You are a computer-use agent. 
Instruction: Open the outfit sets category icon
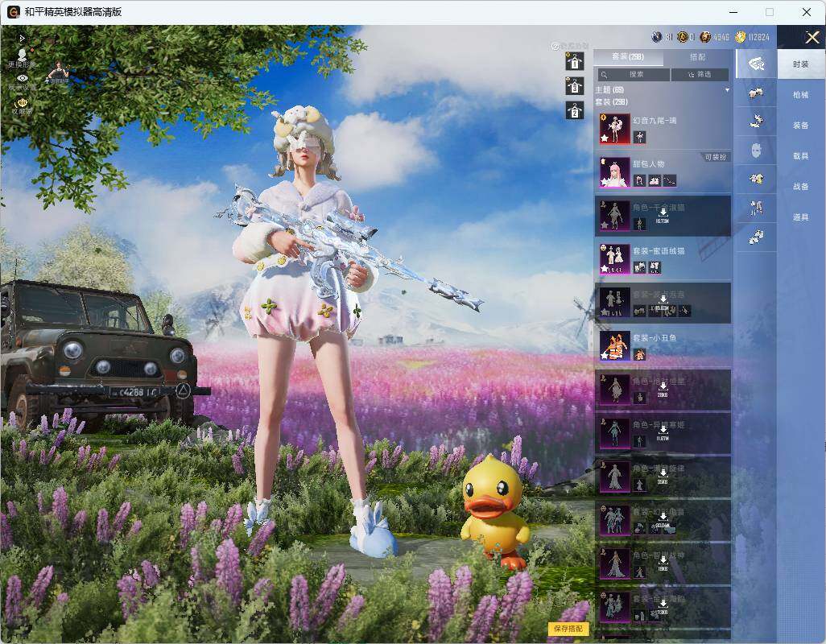point(756,64)
